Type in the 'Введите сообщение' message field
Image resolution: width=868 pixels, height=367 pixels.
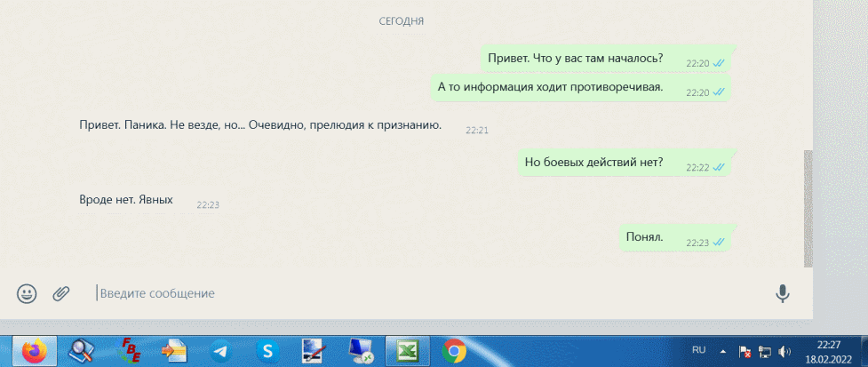pyautogui.click(x=426, y=293)
